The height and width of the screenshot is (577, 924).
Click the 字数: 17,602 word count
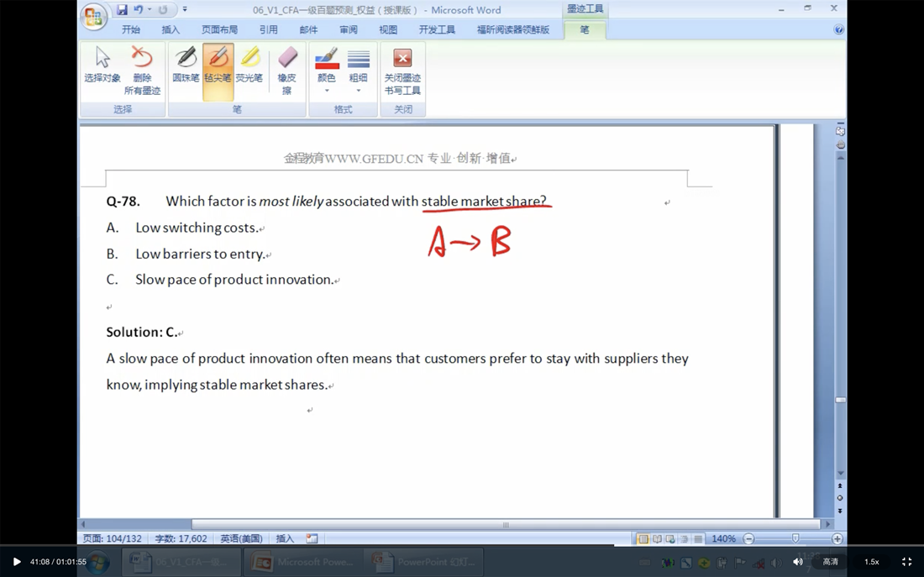tap(181, 538)
